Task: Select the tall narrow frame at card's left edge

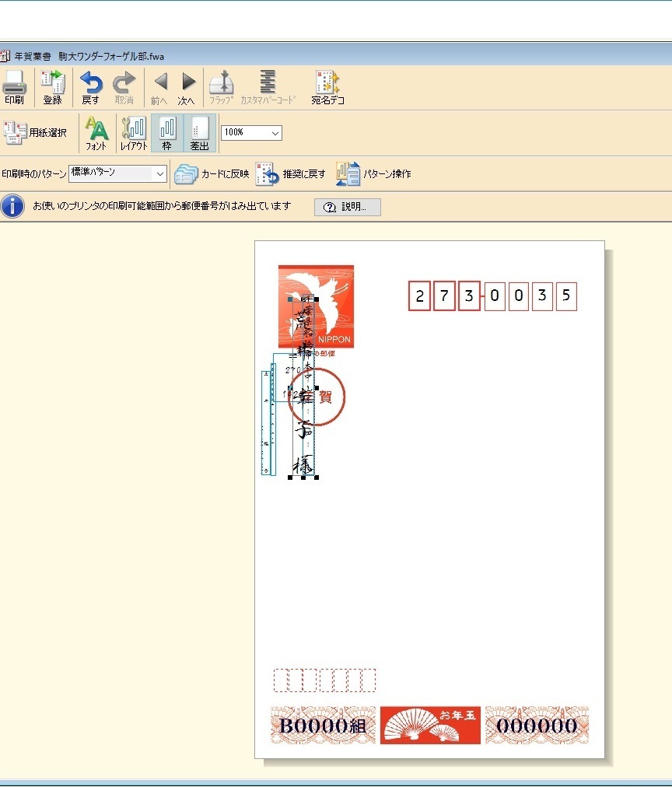Action: click(x=265, y=422)
